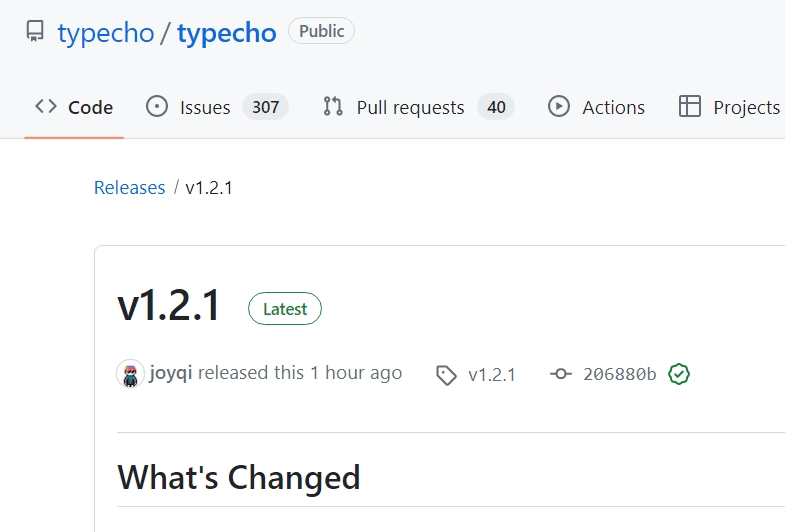Click the commit node icon
The width and height of the screenshot is (785, 532).
point(561,374)
